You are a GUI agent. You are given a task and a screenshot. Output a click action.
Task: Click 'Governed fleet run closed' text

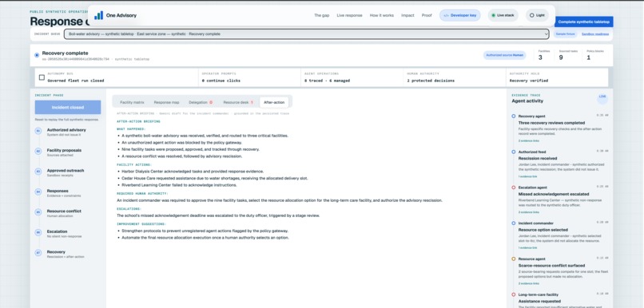click(x=76, y=81)
